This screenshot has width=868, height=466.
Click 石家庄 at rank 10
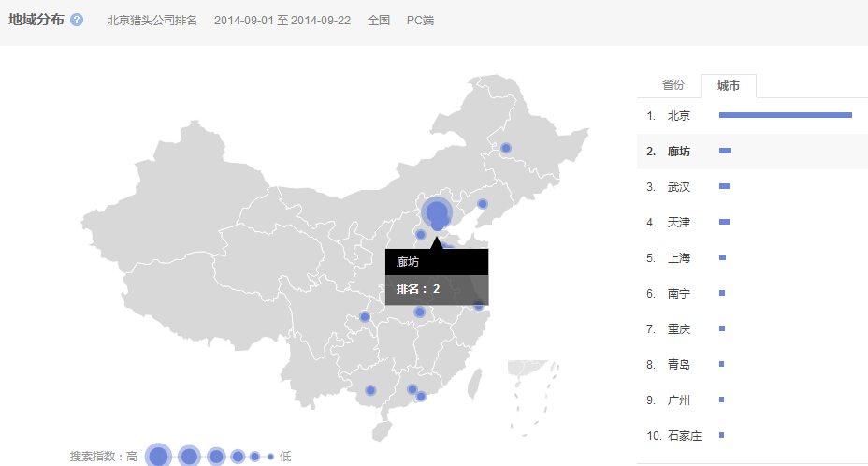pos(684,436)
